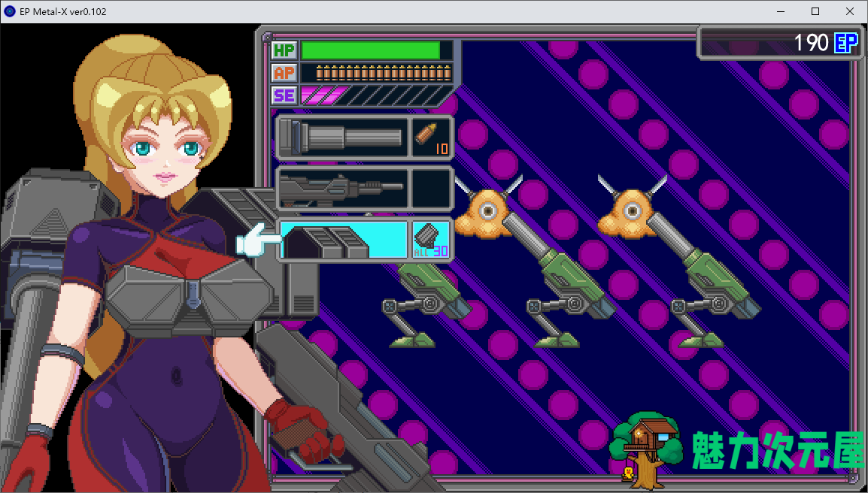Select the cannon weapon slot

click(342, 138)
